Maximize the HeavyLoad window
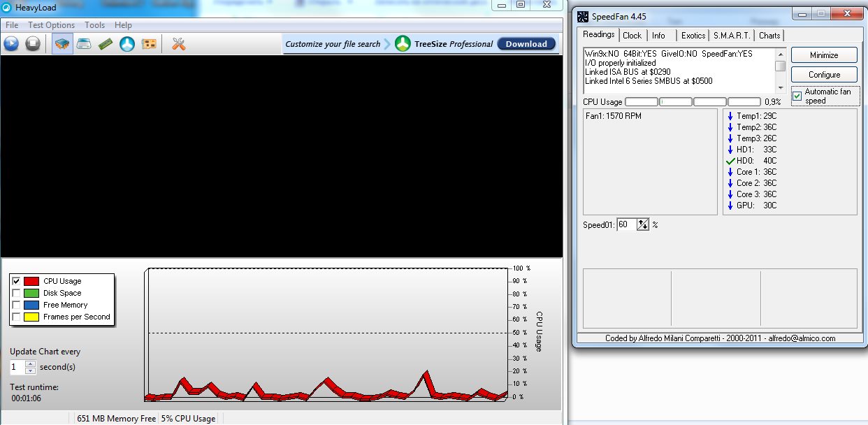Screen dimensions: 868x425 click(521, 4)
